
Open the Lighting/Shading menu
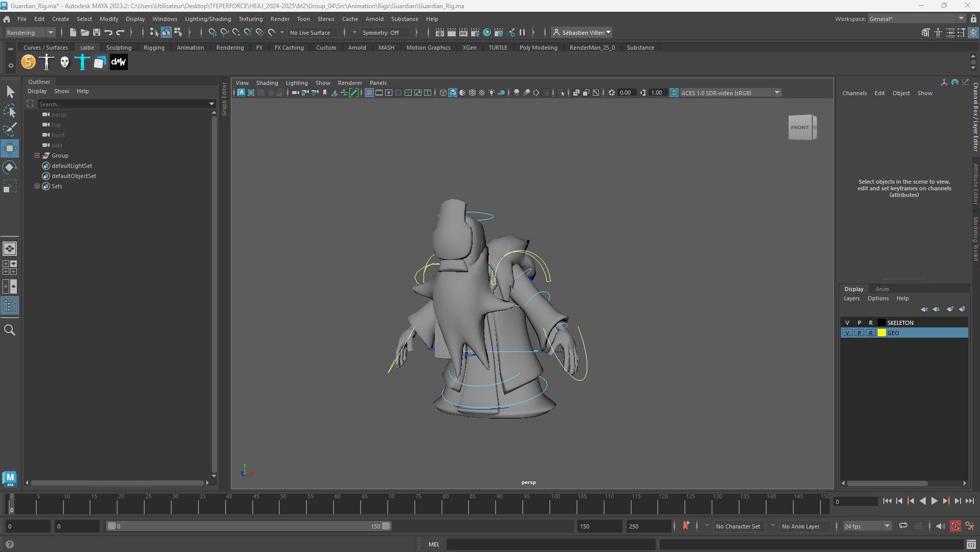click(x=208, y=19)
